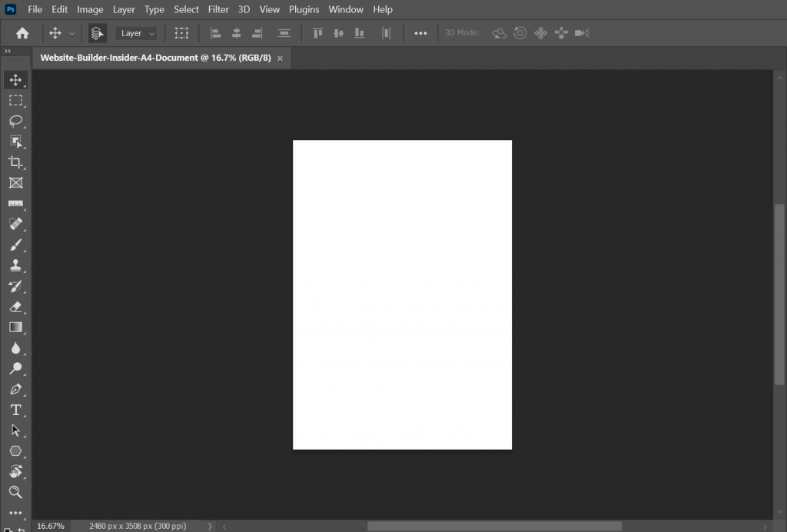Select the Horizontal Type tool
Image resolution: width=787 pixels, height=532 pixels.
(x=16, y=410)
